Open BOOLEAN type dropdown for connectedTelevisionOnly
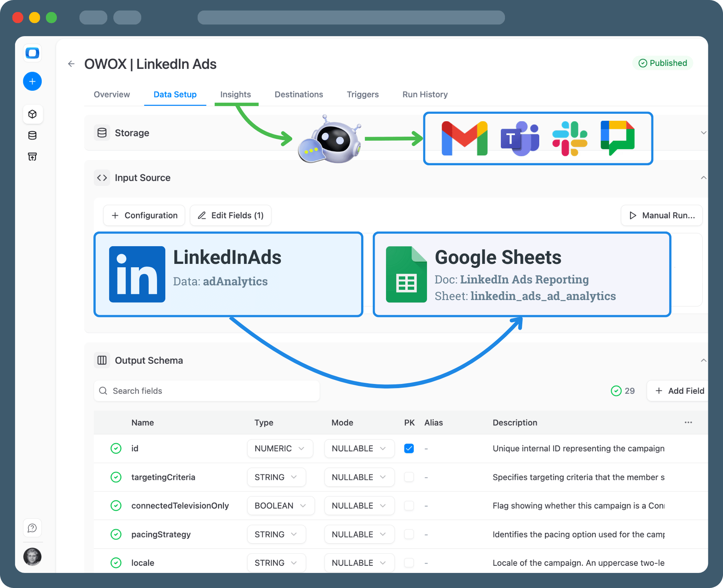Screen dimensions: 723x588 [x=281, y=506]
